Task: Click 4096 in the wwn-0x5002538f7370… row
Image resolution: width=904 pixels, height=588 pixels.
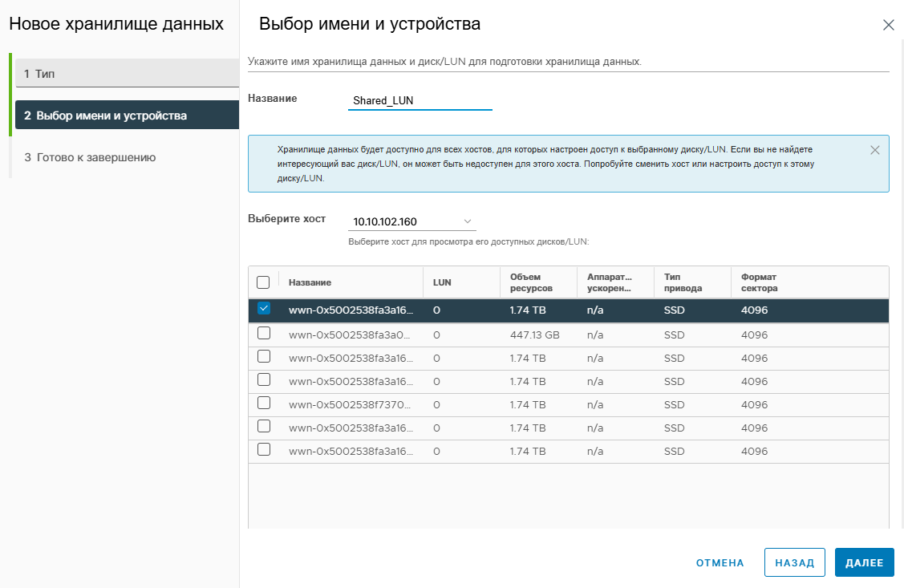Action: (x=754, y=404)
